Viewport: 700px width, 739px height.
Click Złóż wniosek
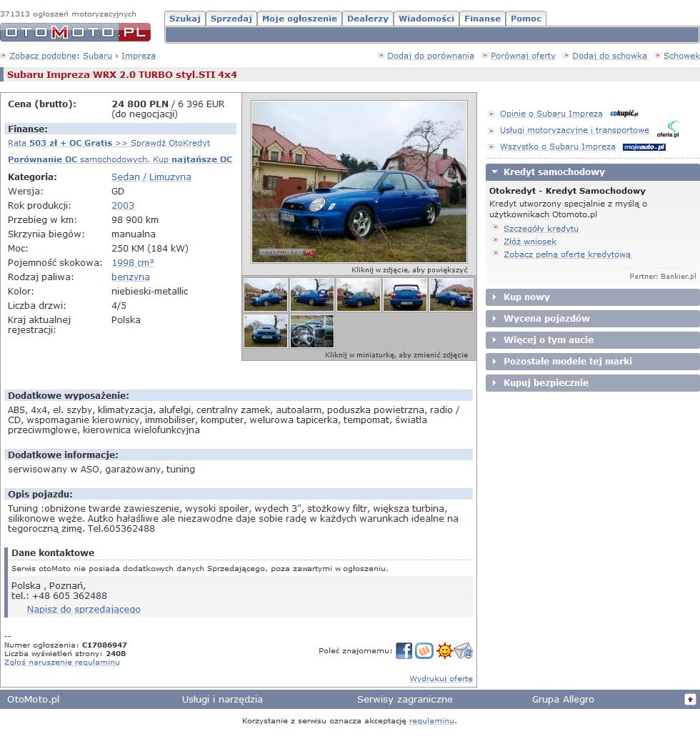coord(530,242)
